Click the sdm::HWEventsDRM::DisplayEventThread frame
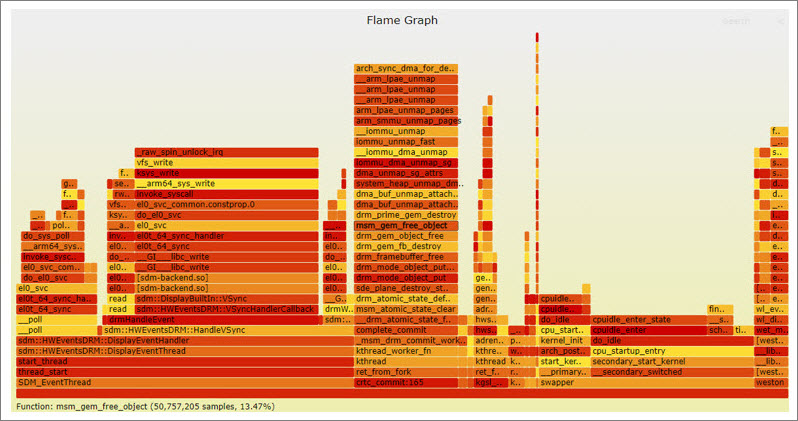 (x=185, y=351)
